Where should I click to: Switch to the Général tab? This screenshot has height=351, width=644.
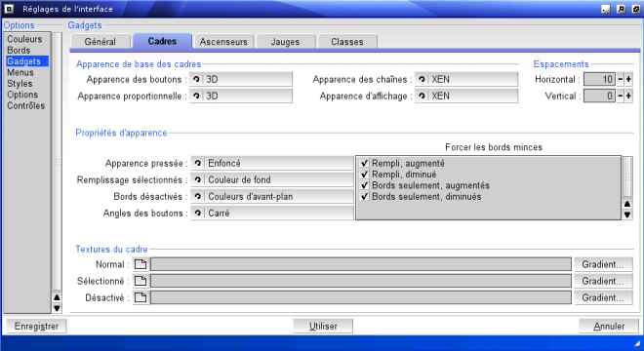click(x=101, y=42)
